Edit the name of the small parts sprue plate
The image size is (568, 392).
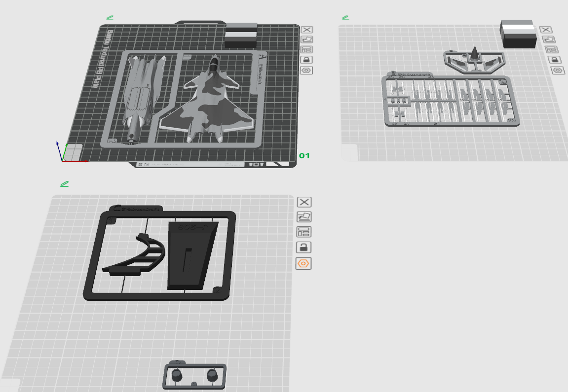345,17
